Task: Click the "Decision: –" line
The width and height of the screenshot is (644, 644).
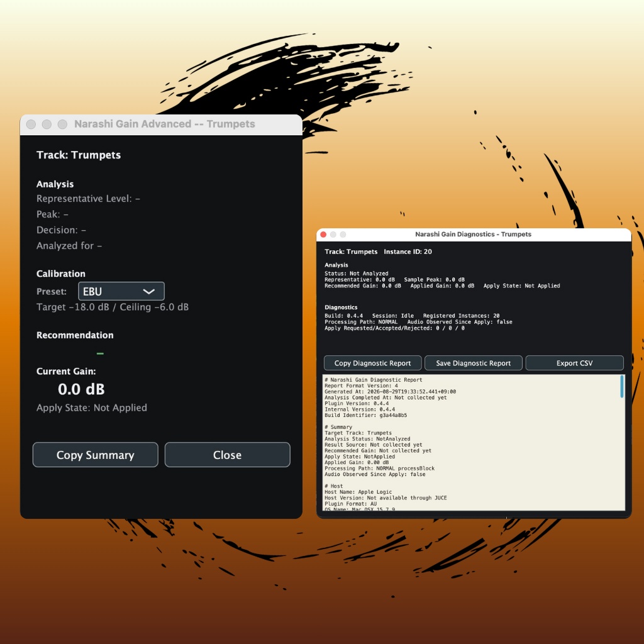Action: pyautogui.click(x=61, y=230)
